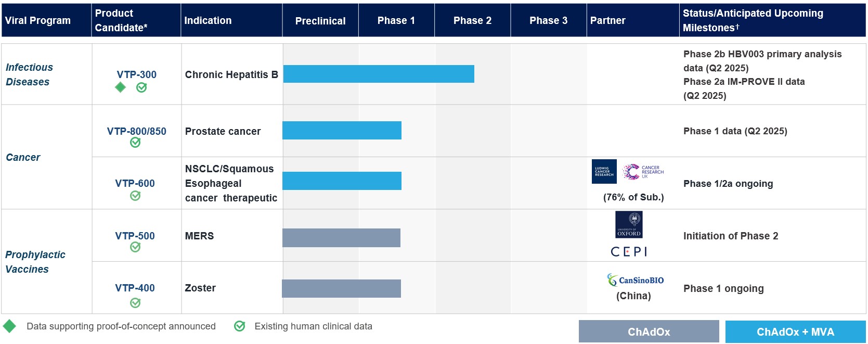Click the checkmark icon under VTP-500
This screenshot has height=344, width=868.
click(135, 247)
